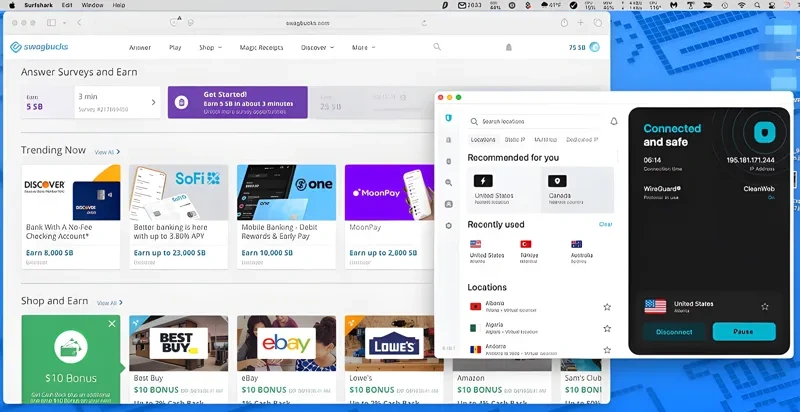This screenshot has width=800, height=412.
Task: Open the 3 min survey arrow
Action: pos(154,102)
